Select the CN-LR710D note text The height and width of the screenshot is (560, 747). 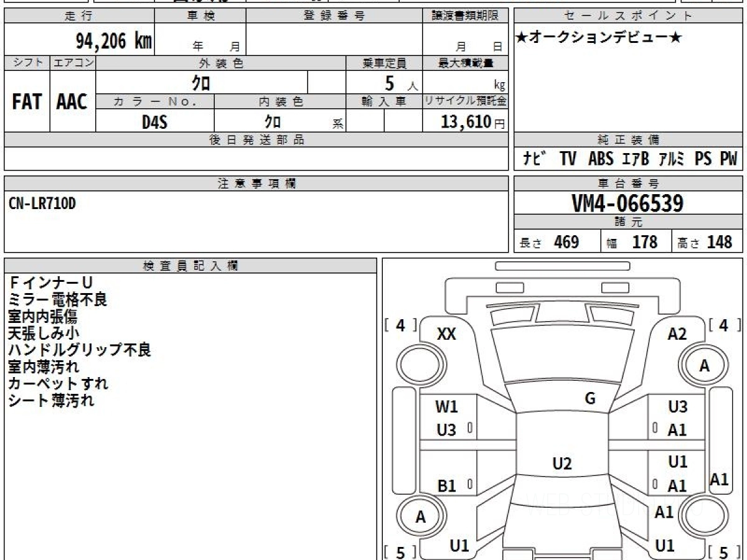[42, 203]
